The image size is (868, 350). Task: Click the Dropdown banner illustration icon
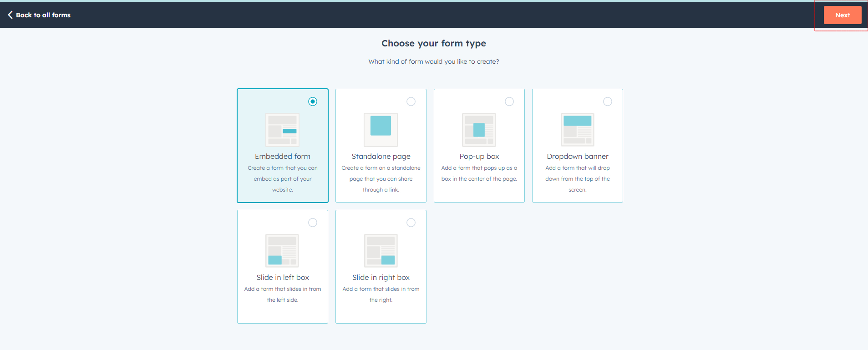point(577,130)
